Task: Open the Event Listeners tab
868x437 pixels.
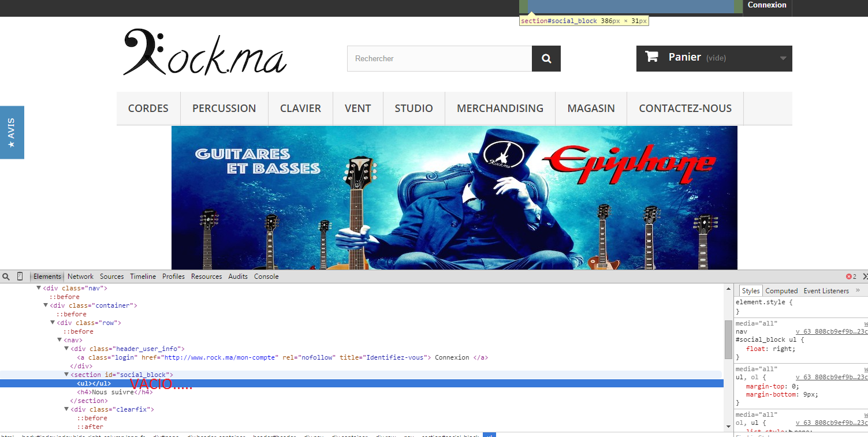Action: tap(826, 291)
